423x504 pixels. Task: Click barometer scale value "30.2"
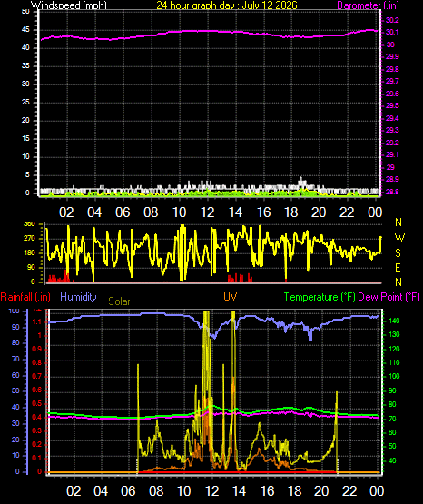[392, 21]
